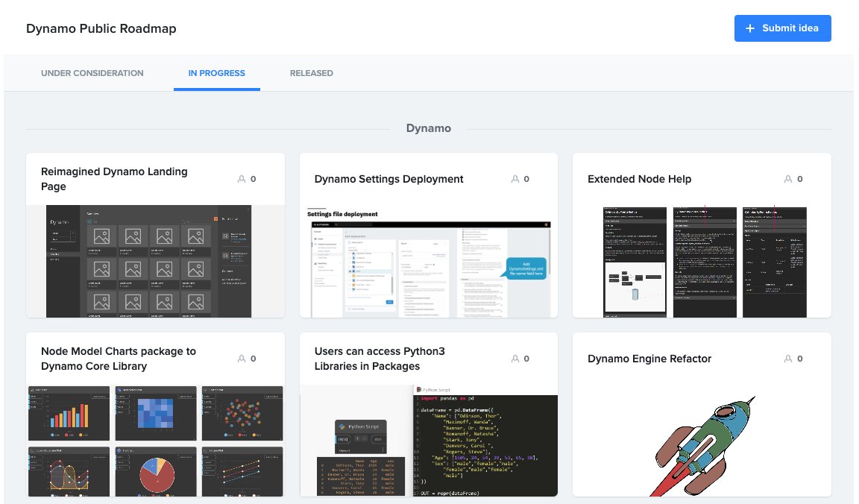Vote icon on Python3 Libraries card
The width and height of the screenshot is (859, 504).
tap(515, 359)
